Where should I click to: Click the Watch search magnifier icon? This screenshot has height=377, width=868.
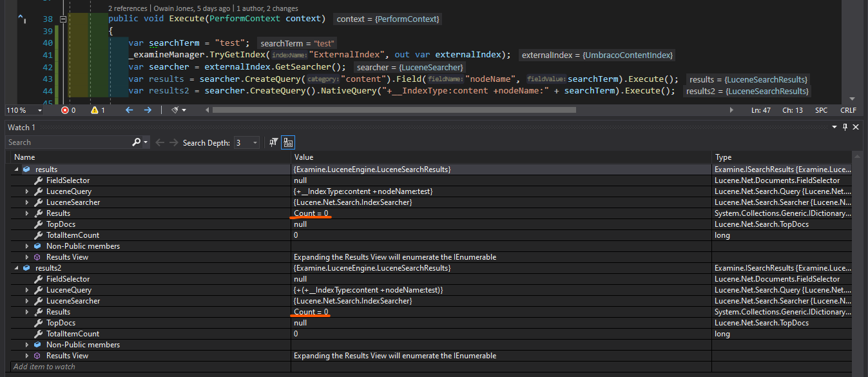137,142
